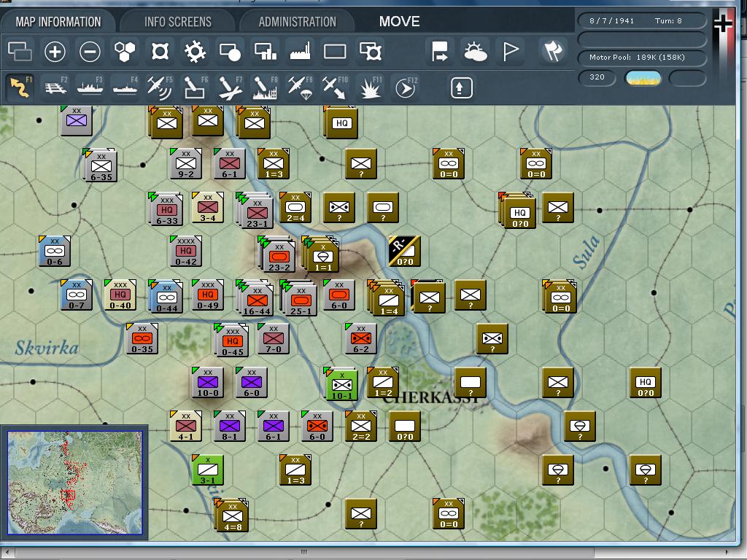Toggle the factory icon
The image size is (747, 560).
[300, 52]
